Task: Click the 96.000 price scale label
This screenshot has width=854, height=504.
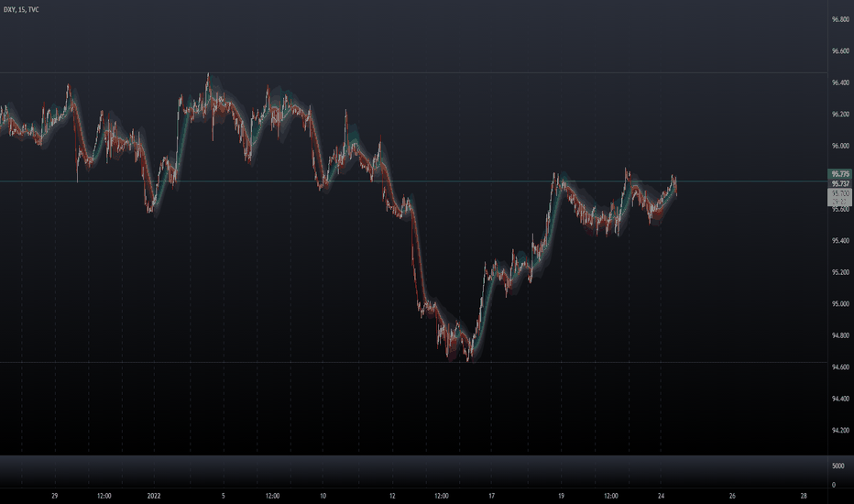Action: (840, 146)
